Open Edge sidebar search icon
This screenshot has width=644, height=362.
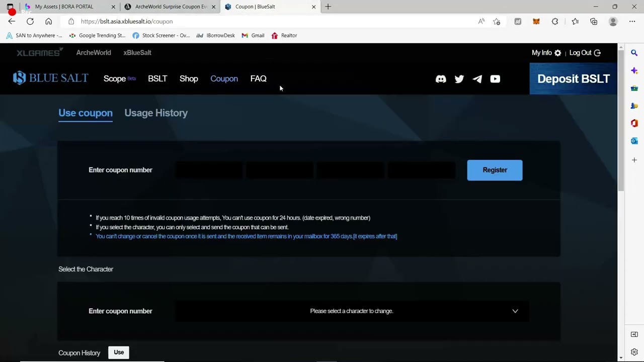click(634, 53)
